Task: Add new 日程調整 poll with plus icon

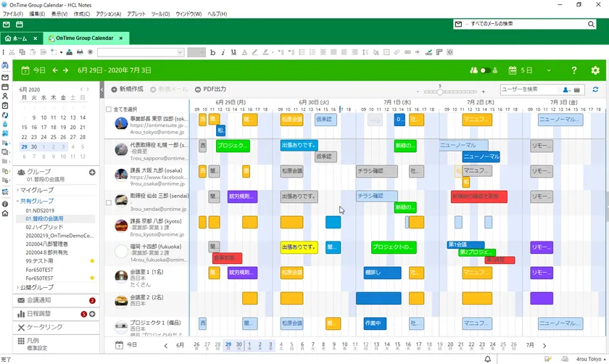Action: pyautogui.click(x=92, y=314)
